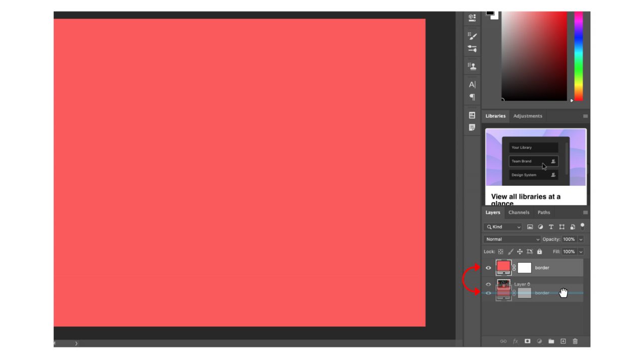Click the Delete Layer trash icon
644x358 pixels.
click(x=575, y=341)
